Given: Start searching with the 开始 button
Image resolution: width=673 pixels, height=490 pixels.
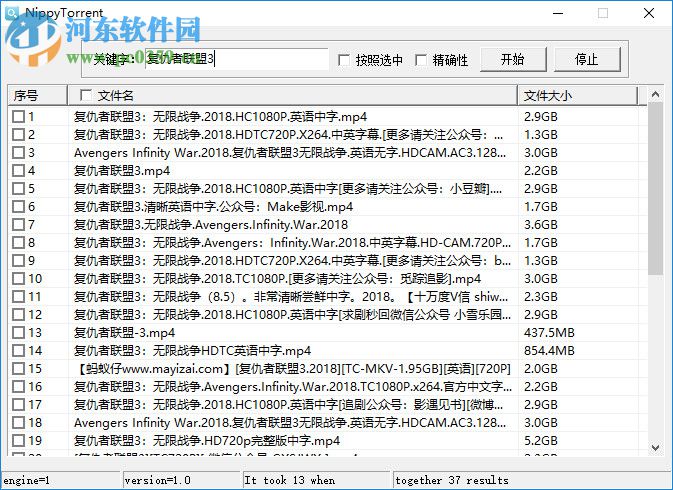Looking at the screenshot, I should coord(513,59).
